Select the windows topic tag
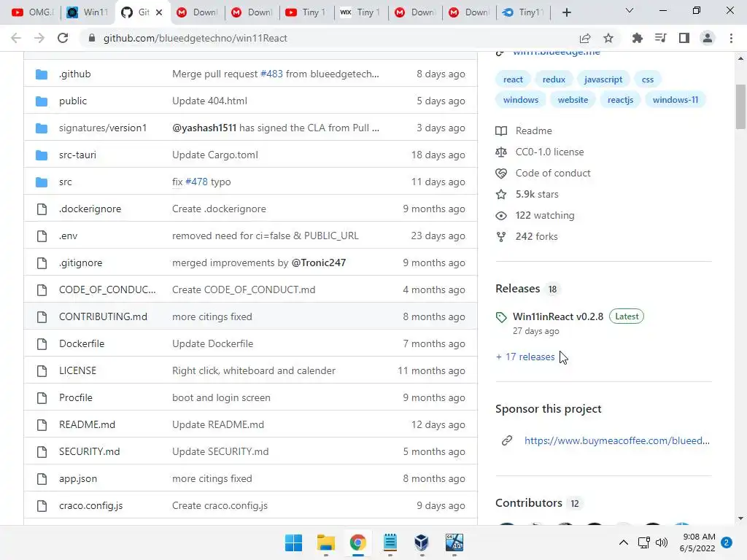The image size is (747, 560). tap(521, 100)
